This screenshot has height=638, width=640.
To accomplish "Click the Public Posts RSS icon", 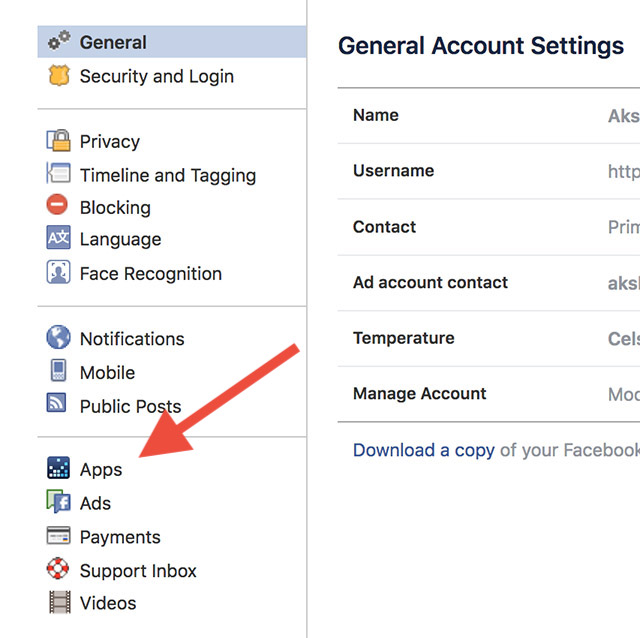I will (56, 402).
